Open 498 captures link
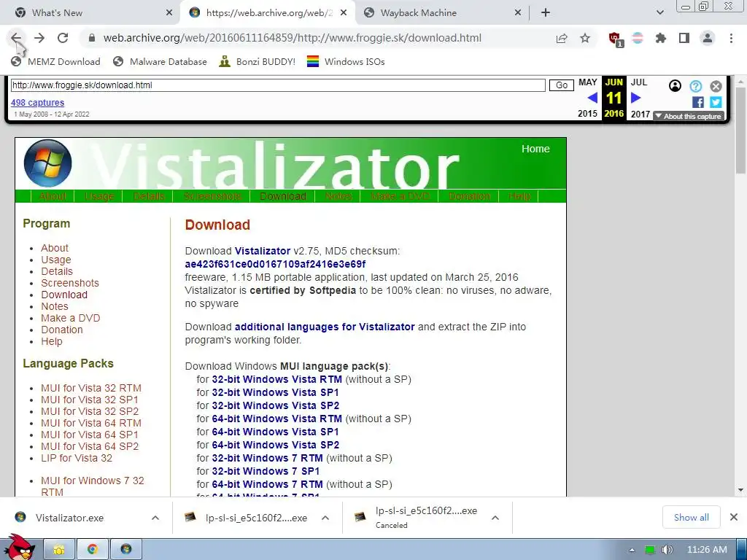 tap(38, 102)
